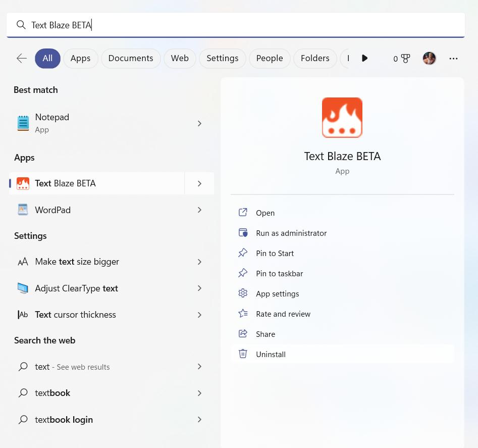Screen dimensions: 478x448
Task: Open App settings for Text Blaze BETA
Action: point(342,293)
